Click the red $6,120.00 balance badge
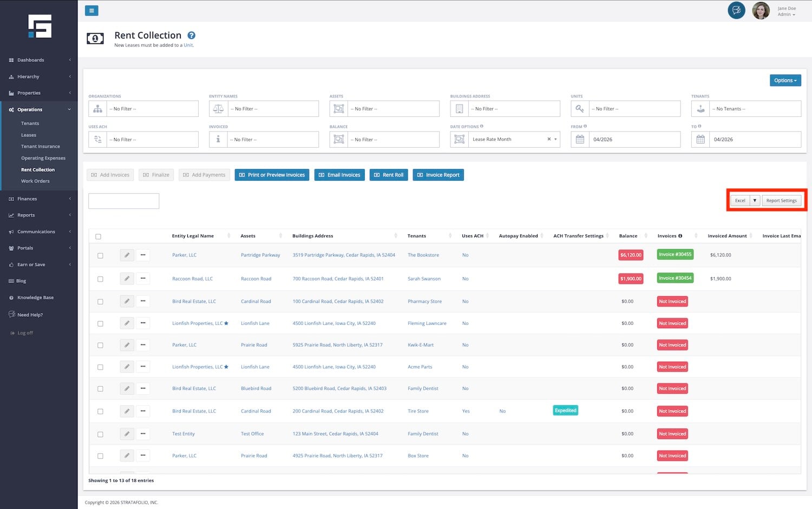Image resolution: width=812 pixels, height=509 pixels. point(631,255)
